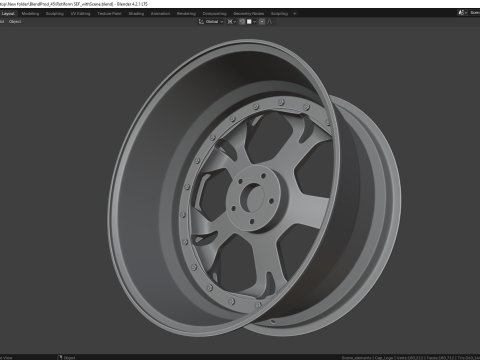Toggle proportional editing button
Screen dimensions: 480x360
tap(262, 22)
